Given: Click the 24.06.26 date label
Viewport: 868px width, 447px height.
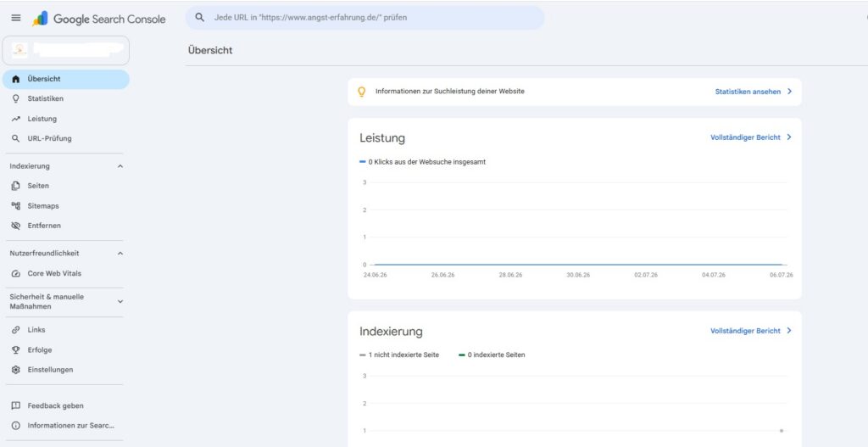Looking at the screenshot, I should [x=375, y=276].
